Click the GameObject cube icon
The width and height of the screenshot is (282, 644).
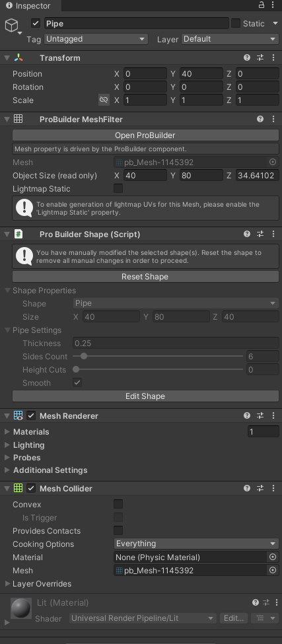click(11, 25)
